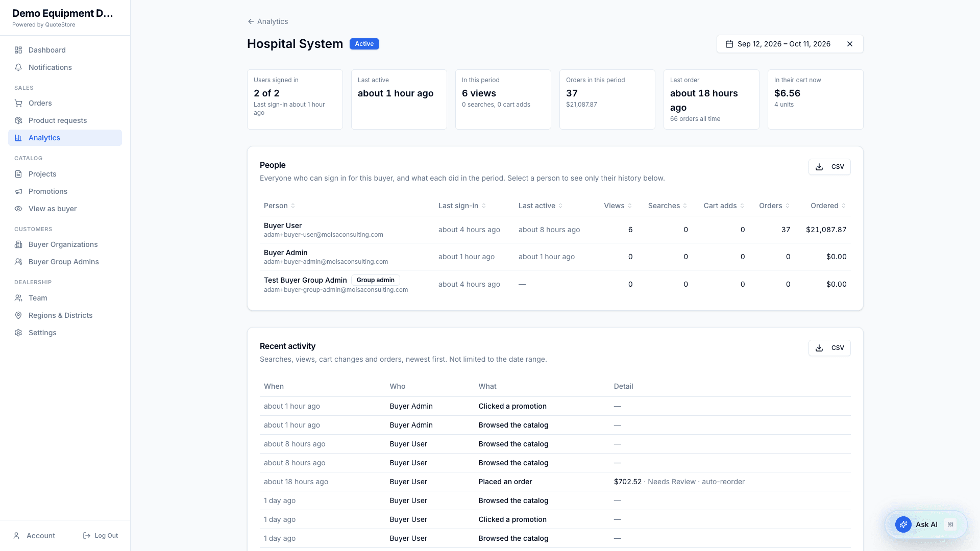This screenshot has height=551, width=980.
Task: Open Dashboard from the sidebar
Action: point(65,50)
